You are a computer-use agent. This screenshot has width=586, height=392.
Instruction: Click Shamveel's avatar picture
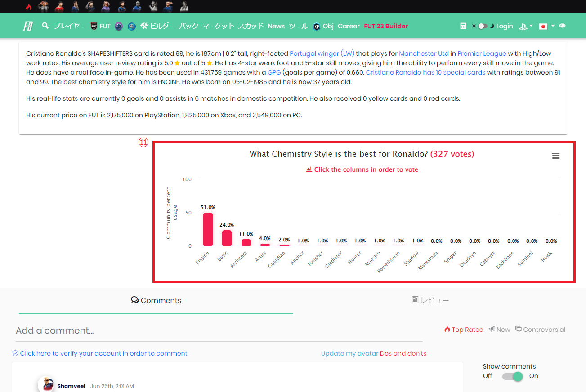pyautogui.click(x=46, y=385)
